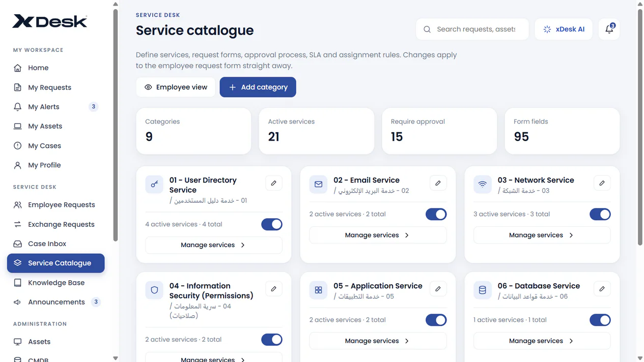Disable the Information Security category toggle
Viewport: 644px width, 362px height.
coord(272,340)
